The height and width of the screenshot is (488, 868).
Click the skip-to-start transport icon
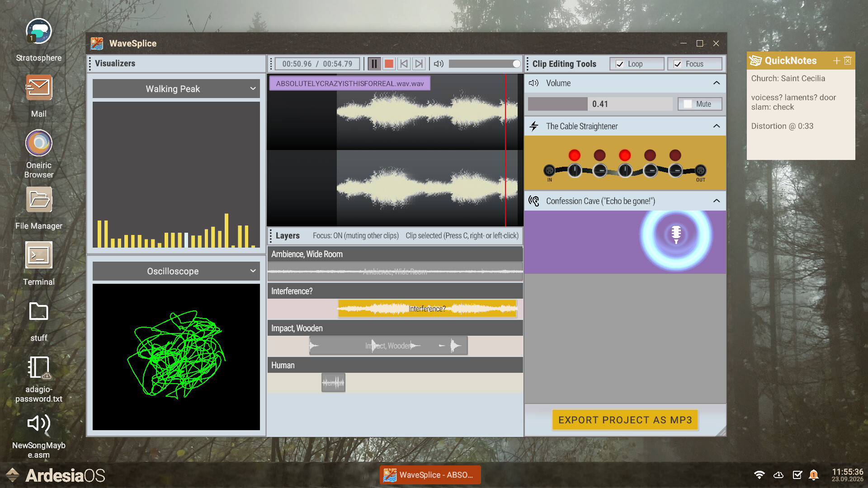404,64
